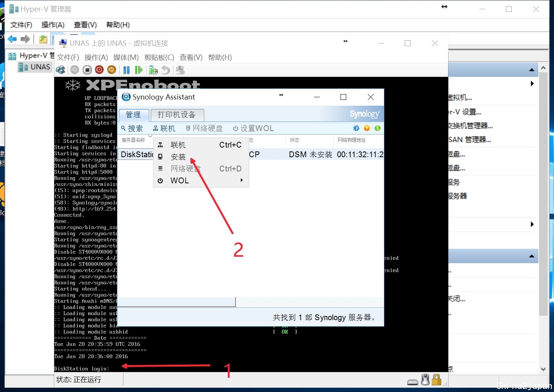
Task: Expand the WOL submenu in context menu
Action: [201, 181]
